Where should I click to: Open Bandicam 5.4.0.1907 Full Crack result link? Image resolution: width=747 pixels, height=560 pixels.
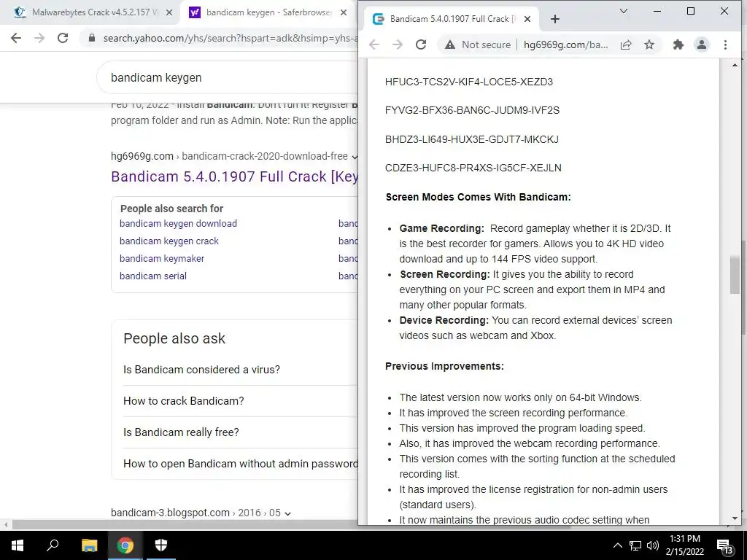click(234, 176)
